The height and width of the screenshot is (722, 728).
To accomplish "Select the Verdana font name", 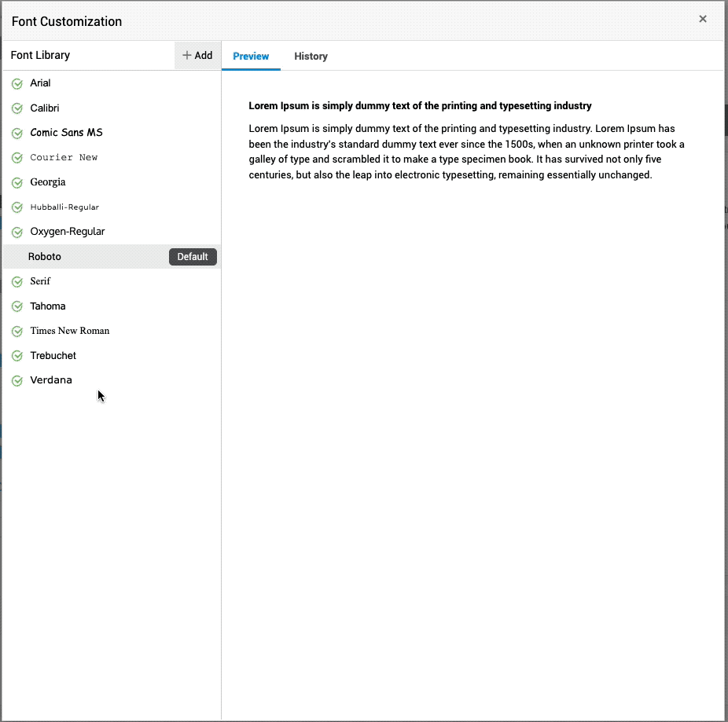I will [51, 380].
